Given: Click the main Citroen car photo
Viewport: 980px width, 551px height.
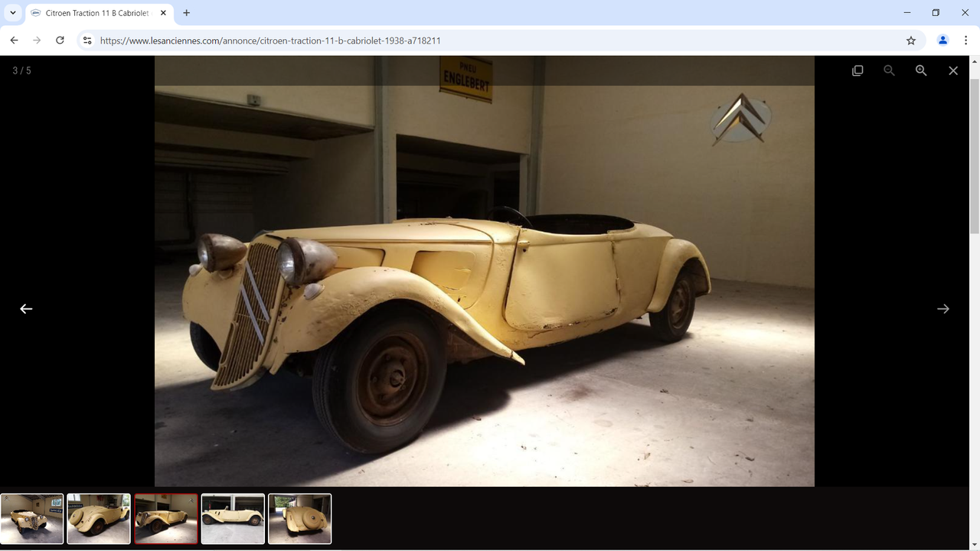Looking at the screenshot, I should pyautogui.click(x=485, y=271).
